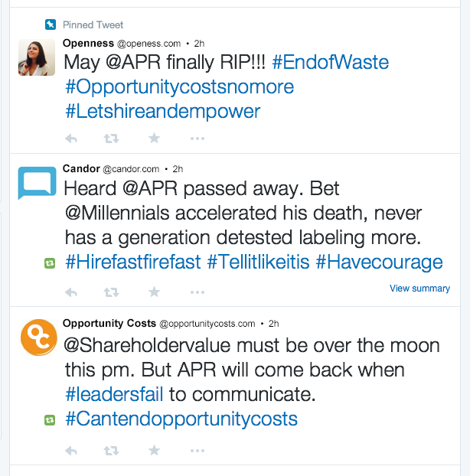Image resolution: width=470 pixels, height=476 pixels.
Task: Retweet the Opportunity Costs tweet
Action: pyautogui.click(x=111, y=451)
